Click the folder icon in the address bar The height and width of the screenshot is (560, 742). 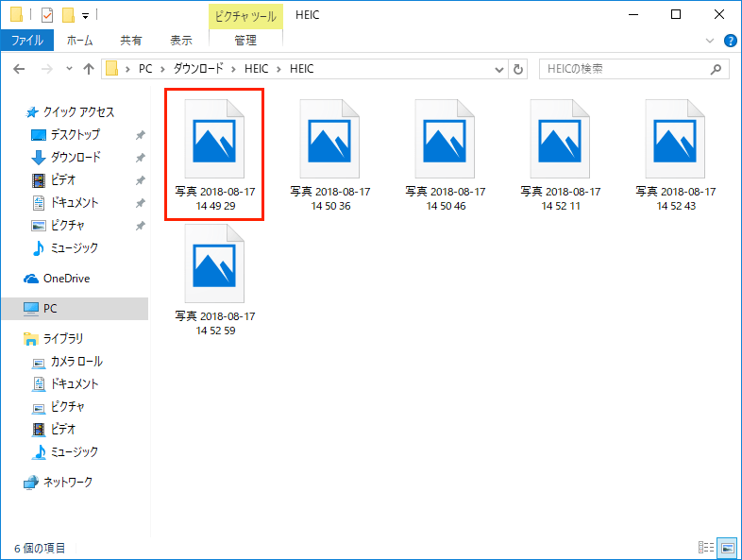coord(112,69)
